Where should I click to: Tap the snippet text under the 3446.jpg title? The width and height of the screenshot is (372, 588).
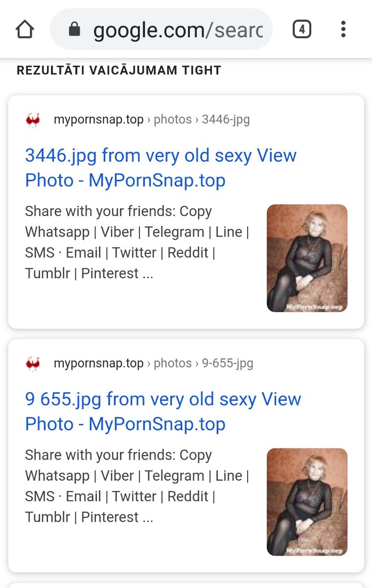point(137,242)
